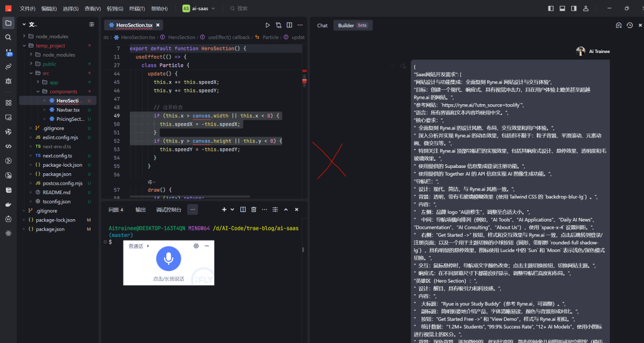Screen dimensions: 644x343
Task: Open the ai-saas project dropdown
Action: point(199,8)
